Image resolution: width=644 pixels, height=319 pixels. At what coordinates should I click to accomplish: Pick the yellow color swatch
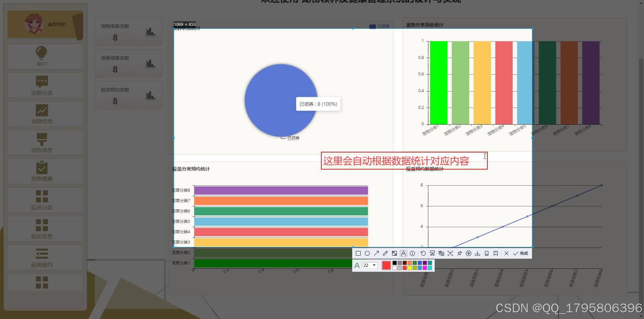click(x=410, y=268)
